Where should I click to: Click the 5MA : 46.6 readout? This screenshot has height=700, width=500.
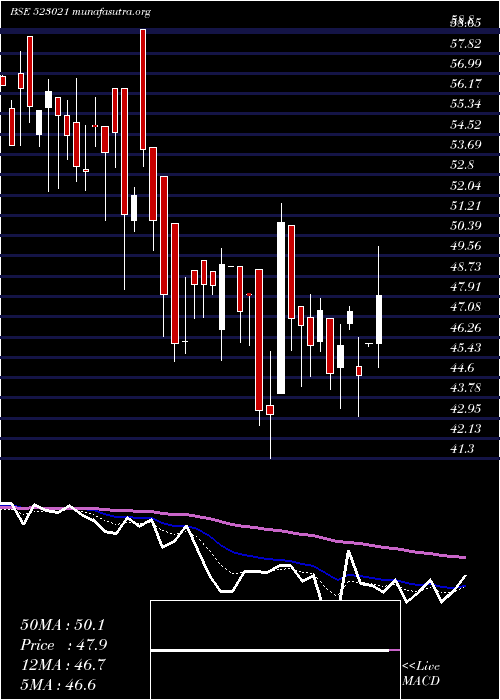pos(58,685)
